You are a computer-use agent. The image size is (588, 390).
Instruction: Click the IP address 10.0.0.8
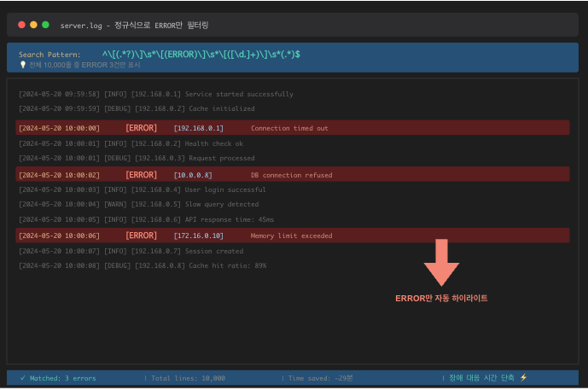pos(193,175)
